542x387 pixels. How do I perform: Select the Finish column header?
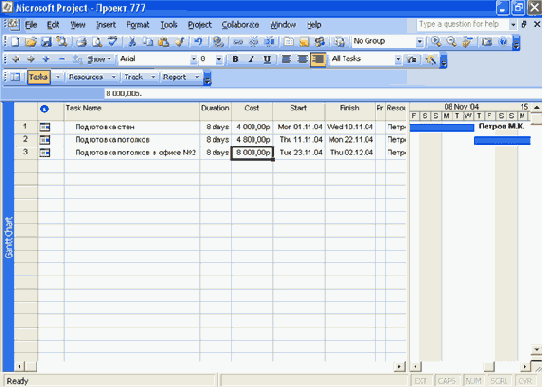[350, 111]
